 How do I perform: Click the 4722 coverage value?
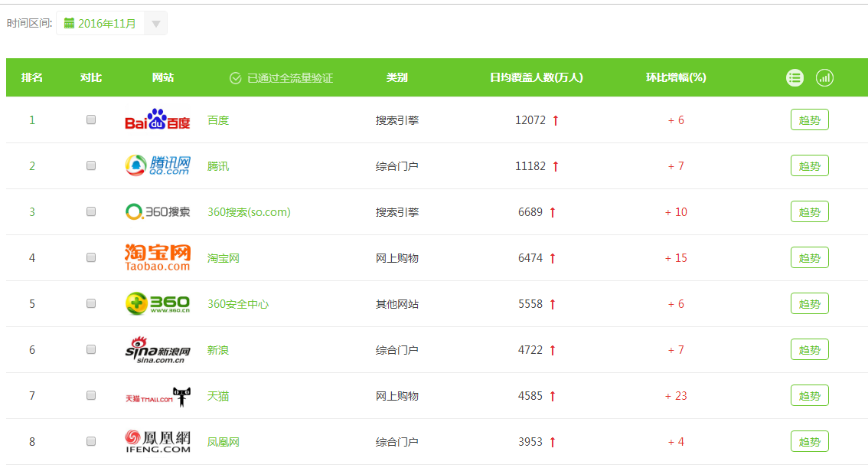coord(530,350)
